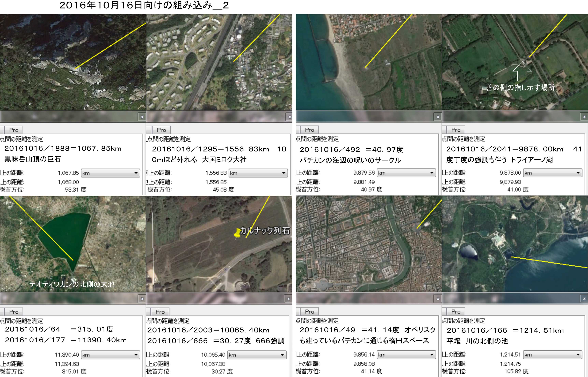Screen dimensions: 588x377
Task: Expand km unit dropdown beside 11,390.40
Action: pyautogui.click(x=110, y=355)
